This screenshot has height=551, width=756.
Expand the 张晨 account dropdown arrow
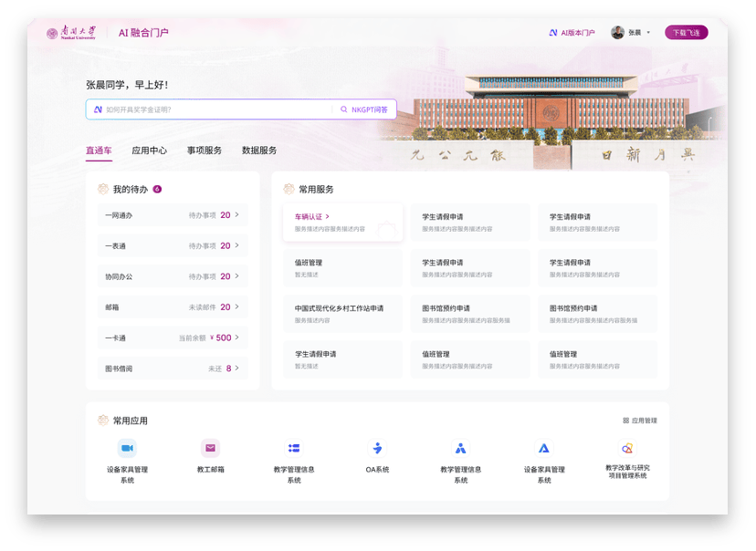(648, 33)
